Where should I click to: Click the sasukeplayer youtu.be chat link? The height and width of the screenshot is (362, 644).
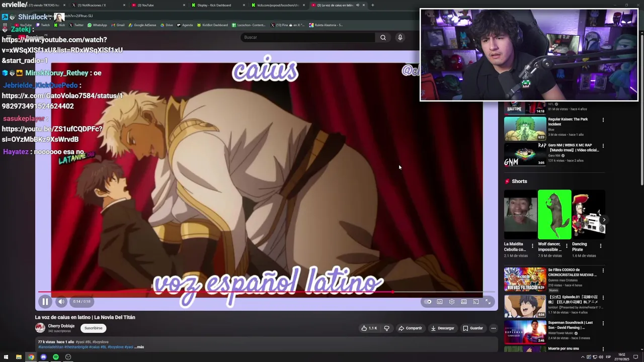(x=52, y=134)
